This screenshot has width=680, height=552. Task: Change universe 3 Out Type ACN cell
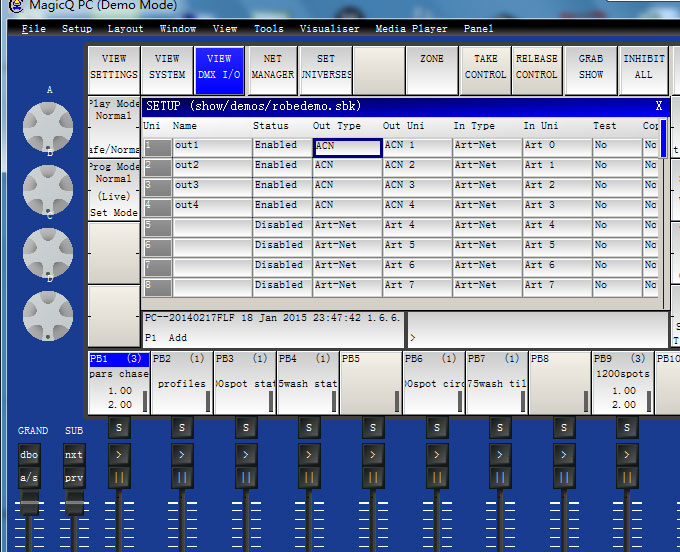[347, 187]
